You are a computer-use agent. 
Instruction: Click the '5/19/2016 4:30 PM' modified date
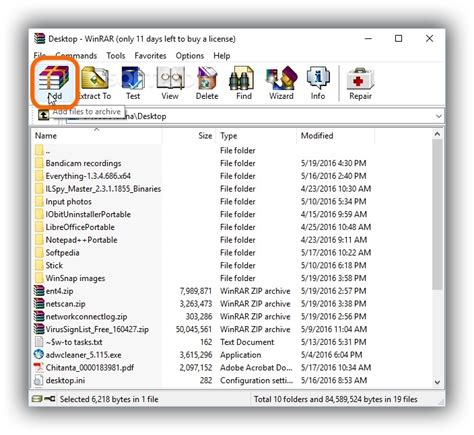click(x=333, y=163)
